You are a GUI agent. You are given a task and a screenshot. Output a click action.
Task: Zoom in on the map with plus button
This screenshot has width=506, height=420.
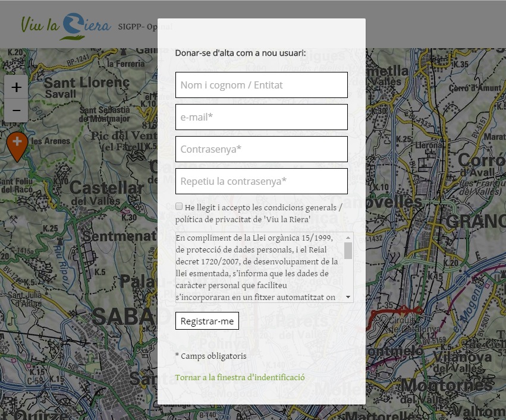coord(16,87)
